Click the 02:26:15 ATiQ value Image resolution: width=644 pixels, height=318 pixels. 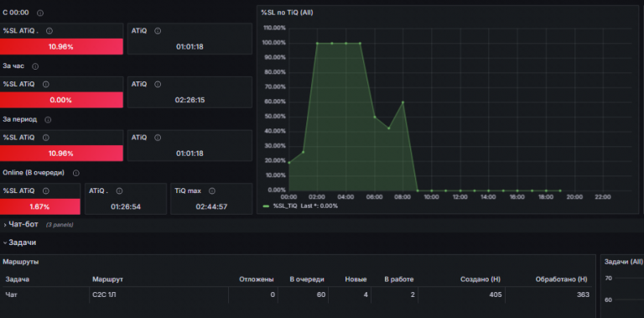click(x=190, y=100)
